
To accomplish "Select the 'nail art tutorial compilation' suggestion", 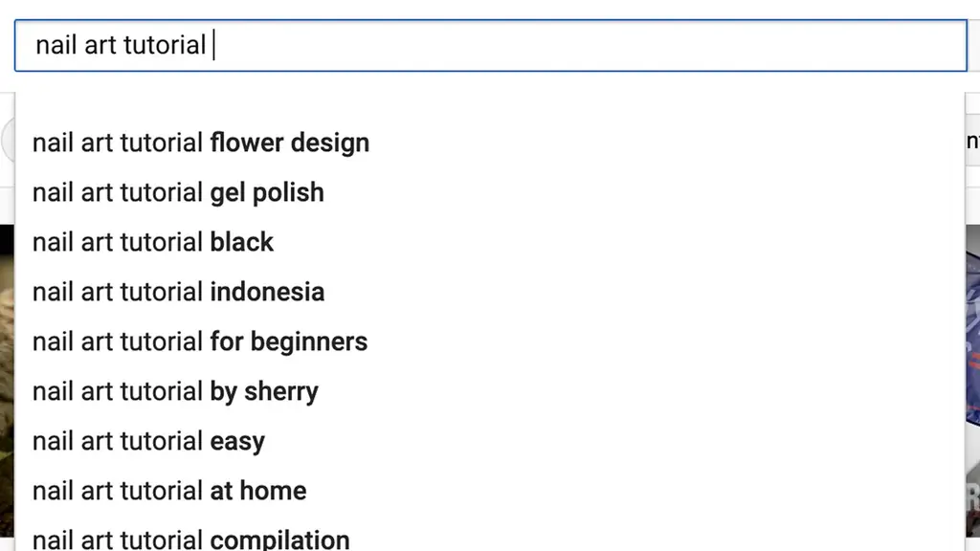I will click(x=490, y=538).
